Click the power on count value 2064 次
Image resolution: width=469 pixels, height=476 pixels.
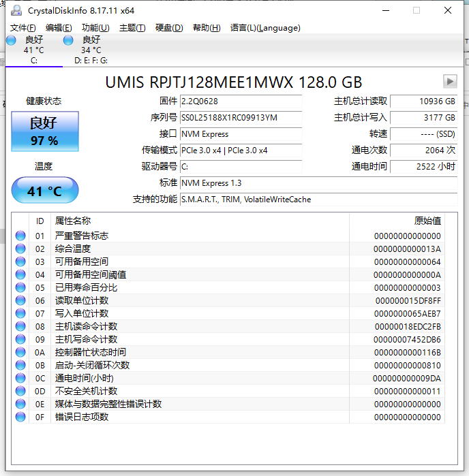tap(424, 150)
